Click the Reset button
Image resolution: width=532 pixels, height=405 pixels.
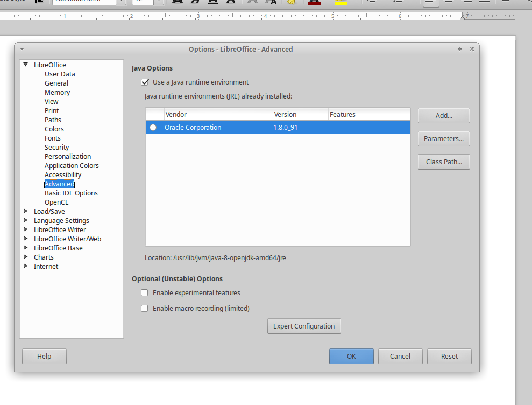[x=449, y=356]
